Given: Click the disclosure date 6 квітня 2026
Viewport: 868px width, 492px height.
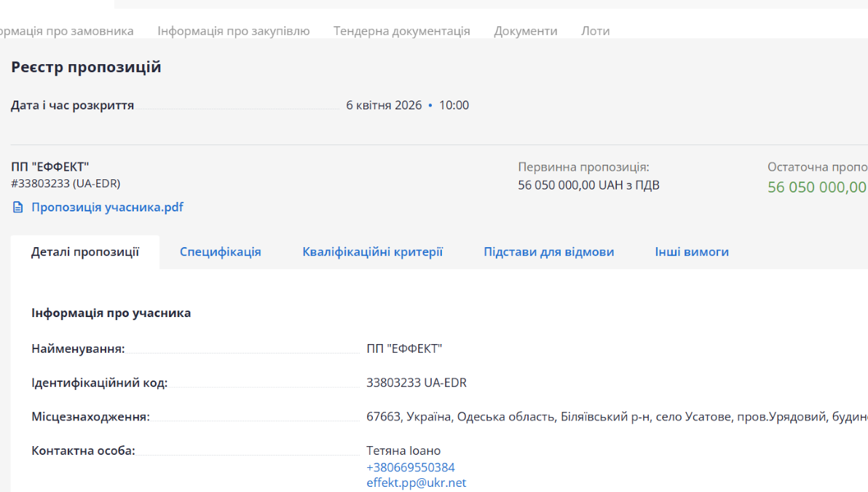Looking at the screenshot, I should [384, 106].
